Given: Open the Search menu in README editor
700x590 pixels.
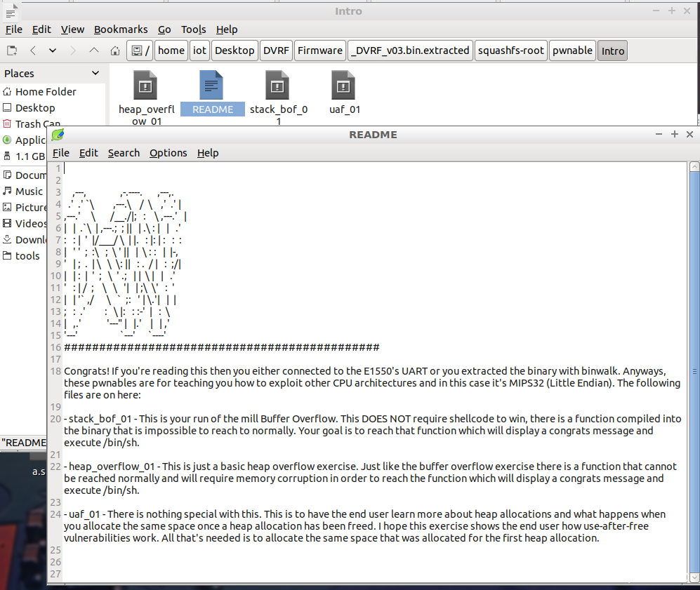Looking at the screenshot, I should [124, 153].
